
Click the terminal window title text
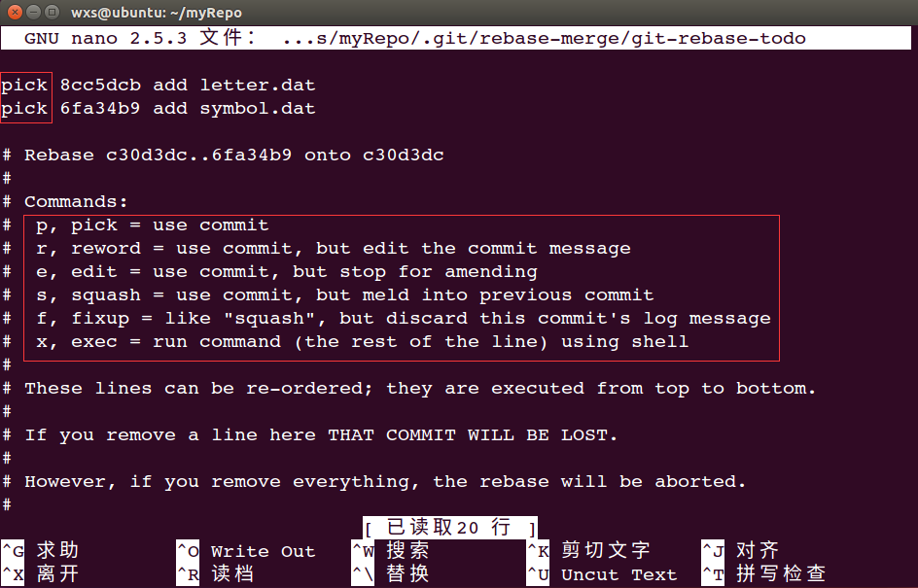[157, 13]
